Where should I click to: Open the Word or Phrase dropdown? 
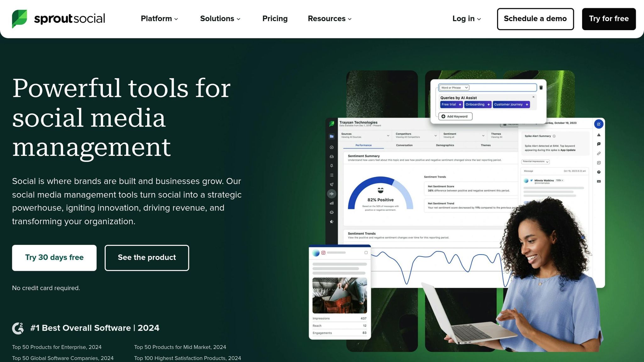point(454,88)
